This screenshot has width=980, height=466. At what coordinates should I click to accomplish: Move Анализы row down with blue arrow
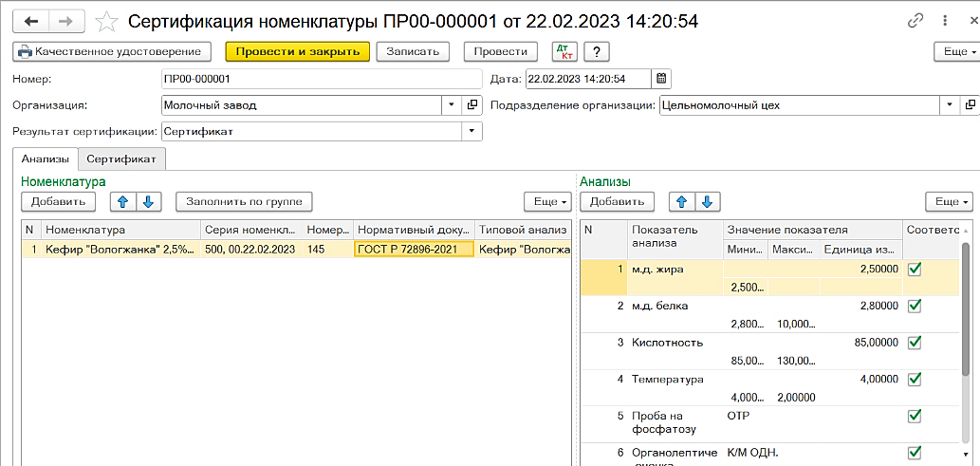coord(707,201)
